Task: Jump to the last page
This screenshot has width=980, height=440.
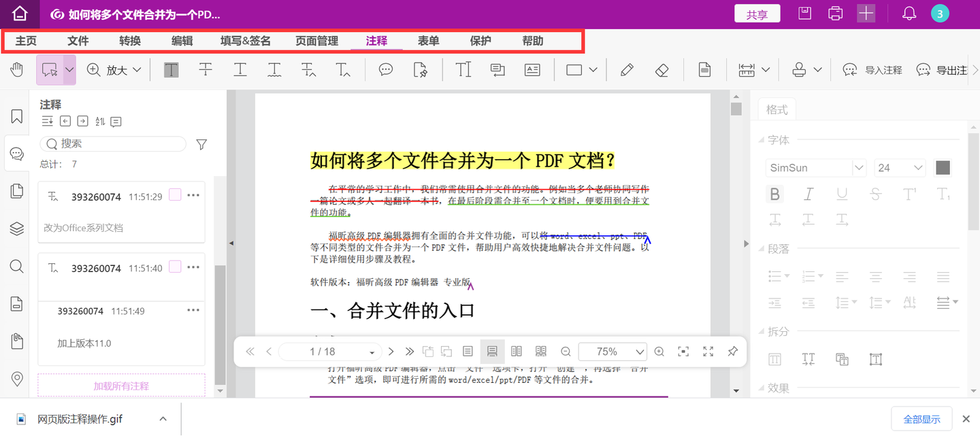Action: pos(409,352)
